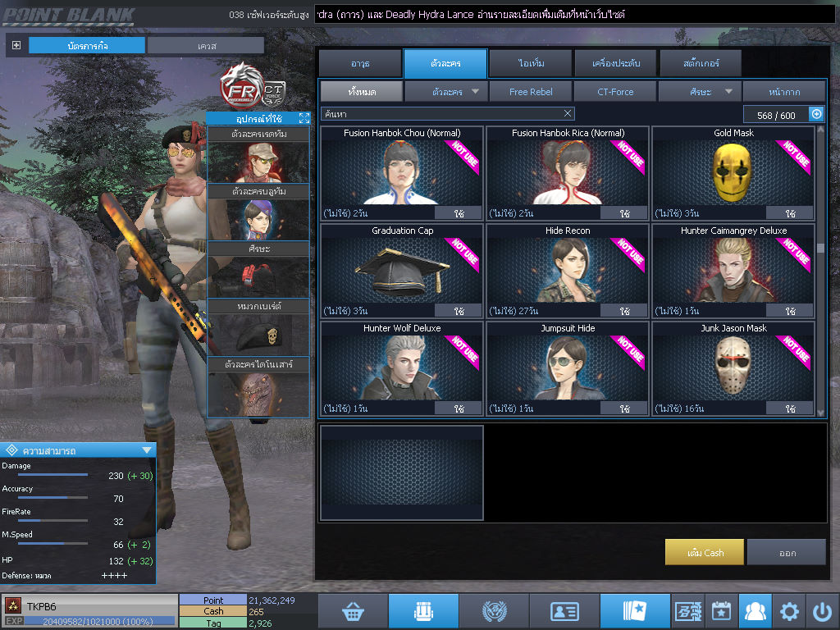Open the shop basket icon
Screen dimensions: 840x630
[353, 610]
